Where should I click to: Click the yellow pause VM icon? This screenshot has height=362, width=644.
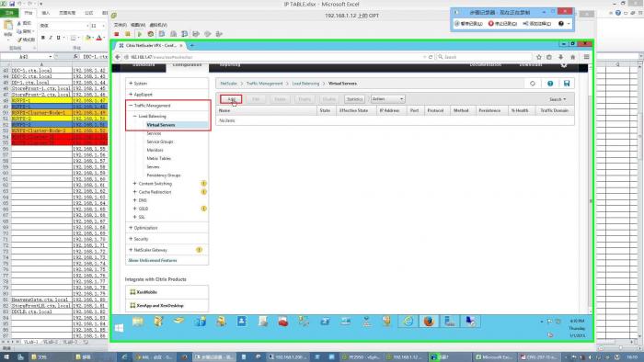(128, 34)
